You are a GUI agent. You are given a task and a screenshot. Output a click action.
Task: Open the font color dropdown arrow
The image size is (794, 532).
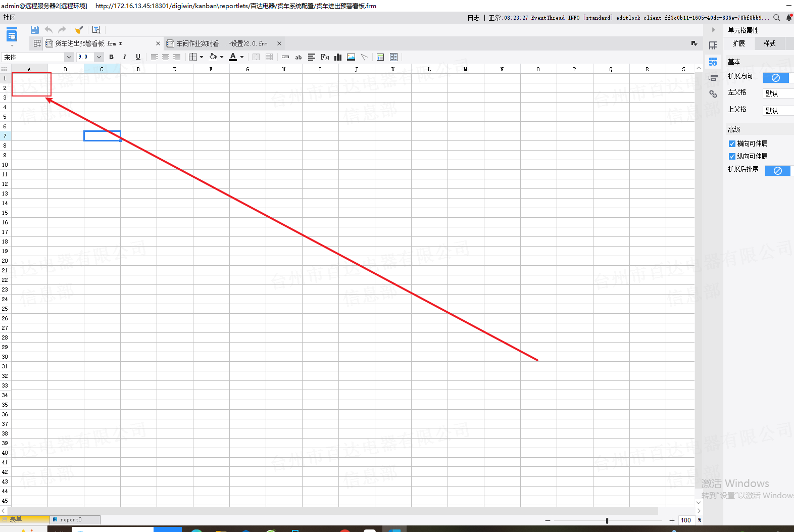point(242,57)
